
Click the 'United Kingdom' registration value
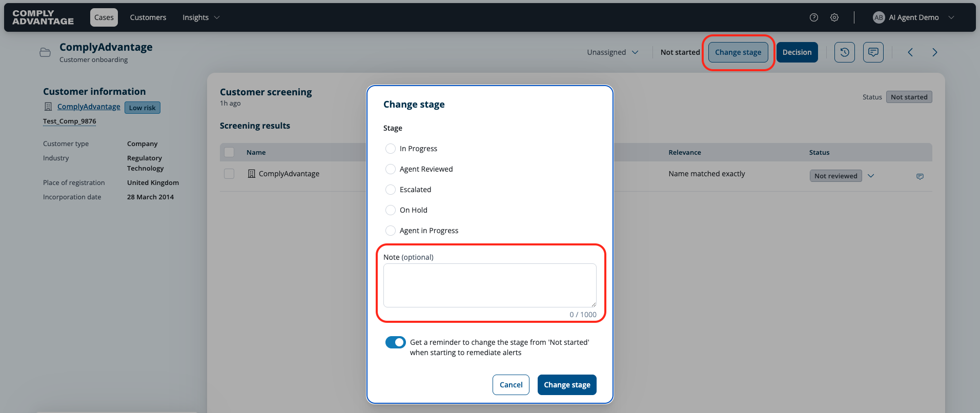pyautogui.click(x=153, y=182)
